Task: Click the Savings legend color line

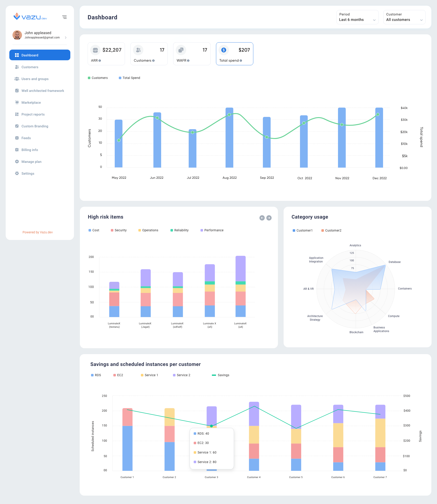Action: coord(214,375)
